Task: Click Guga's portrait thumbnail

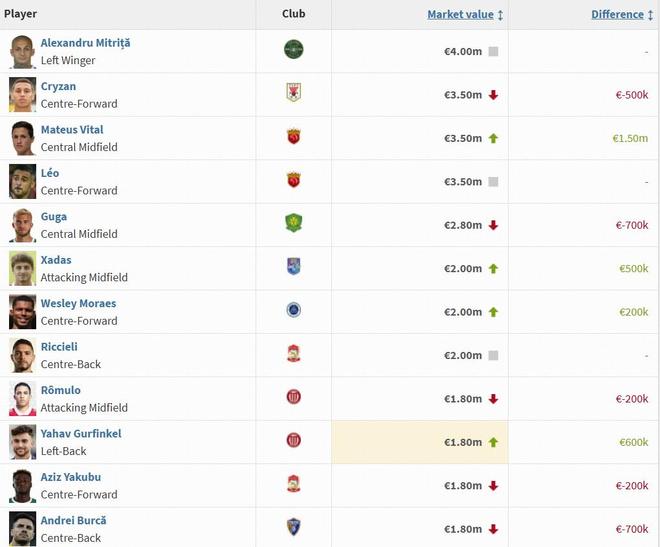Action: tap(22, 225)
